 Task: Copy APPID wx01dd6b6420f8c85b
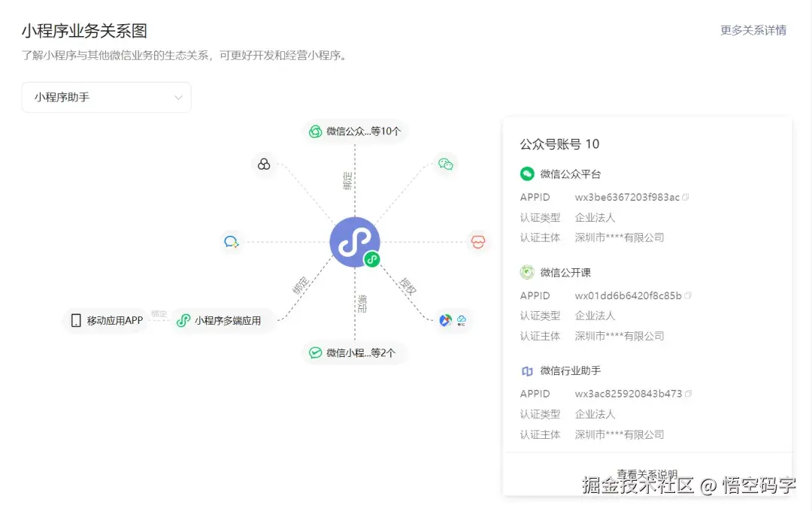688,295
